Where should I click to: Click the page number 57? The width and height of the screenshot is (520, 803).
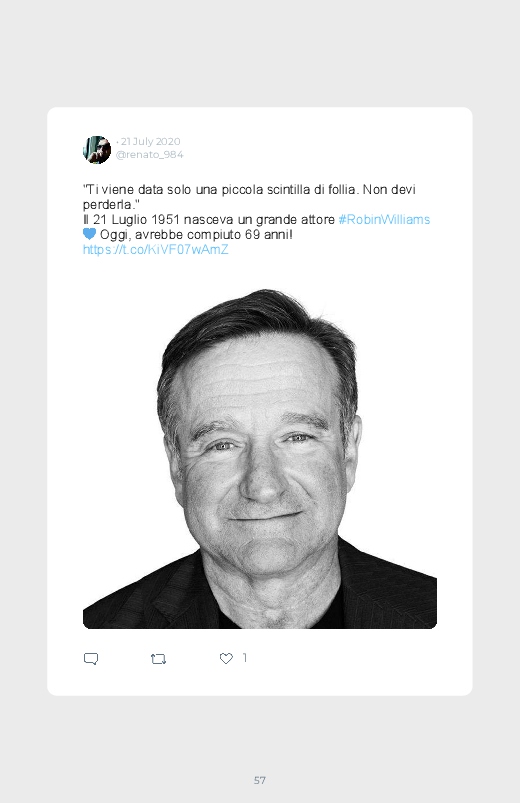coord(260,780)
